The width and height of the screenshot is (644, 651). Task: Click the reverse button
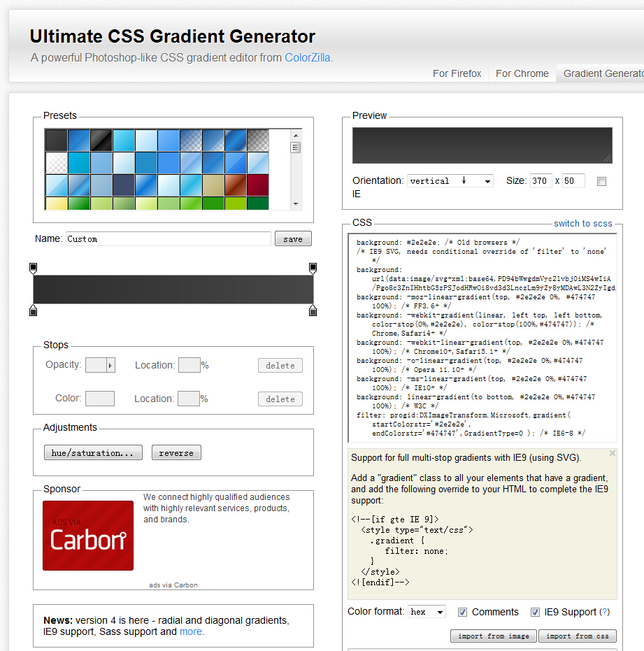point(176,452)
